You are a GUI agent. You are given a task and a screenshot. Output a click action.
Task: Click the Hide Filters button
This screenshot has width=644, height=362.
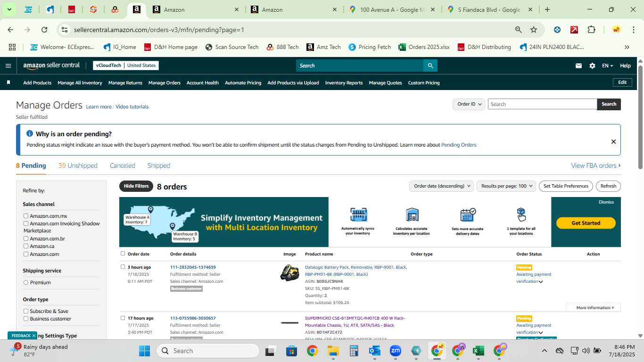[136, 186]
